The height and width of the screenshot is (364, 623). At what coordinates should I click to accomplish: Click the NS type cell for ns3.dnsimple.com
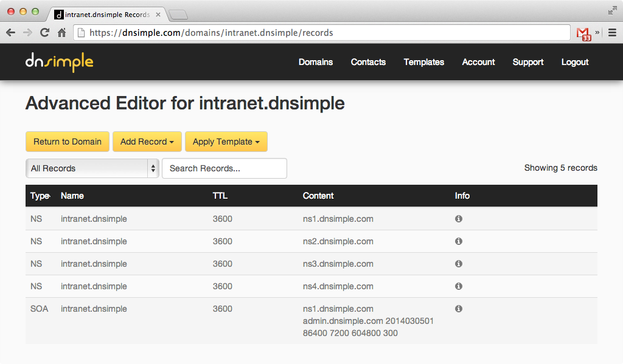click(36, 264)
